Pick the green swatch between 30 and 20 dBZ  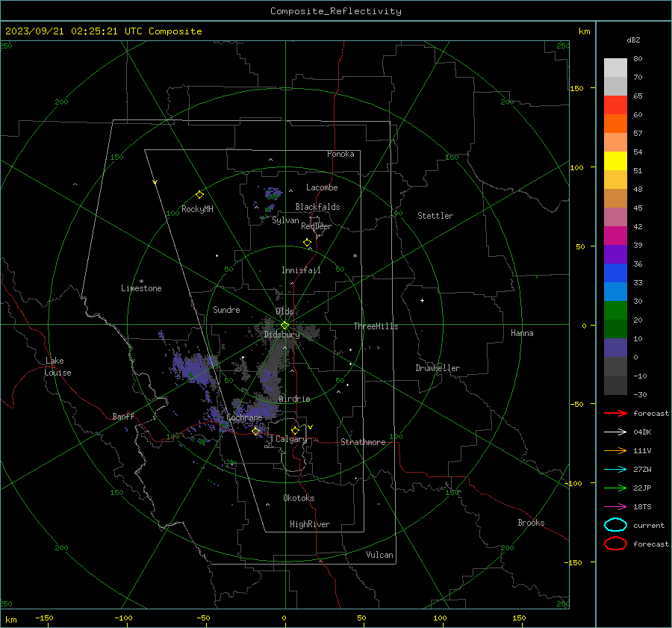pyautogui.click(x=615, y=311)
